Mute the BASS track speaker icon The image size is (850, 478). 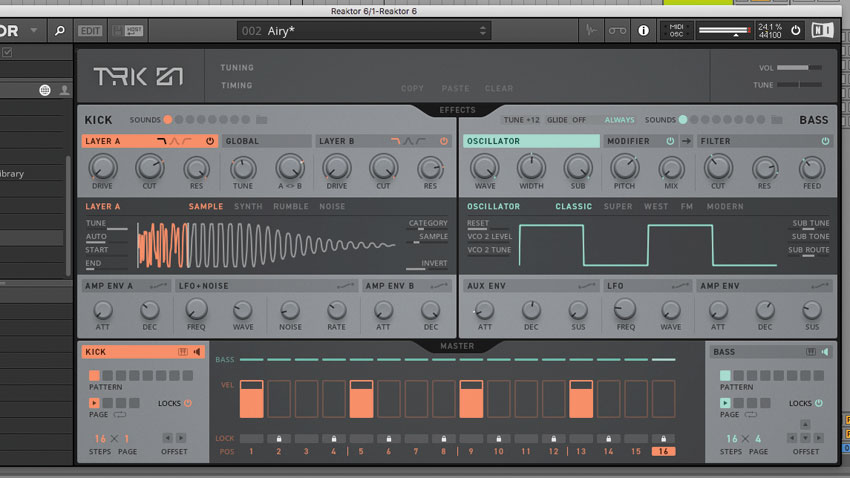tap(825, 352)
